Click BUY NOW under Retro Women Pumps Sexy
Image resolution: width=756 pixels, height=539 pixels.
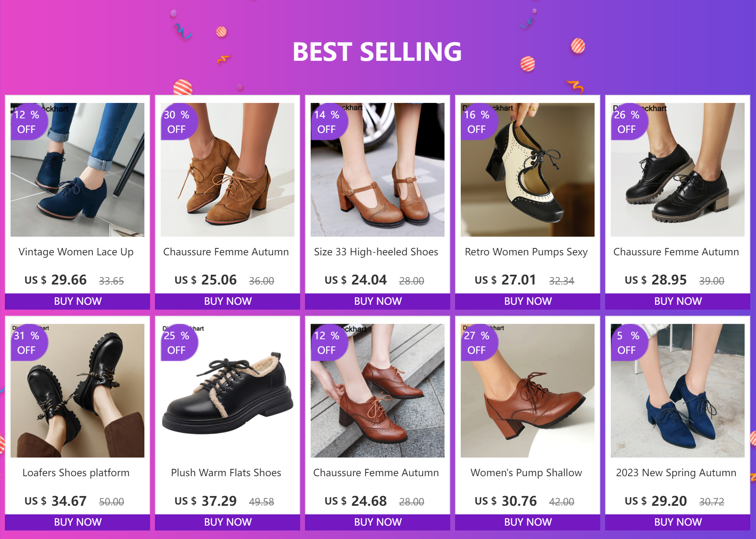click(x=528, y=301)
